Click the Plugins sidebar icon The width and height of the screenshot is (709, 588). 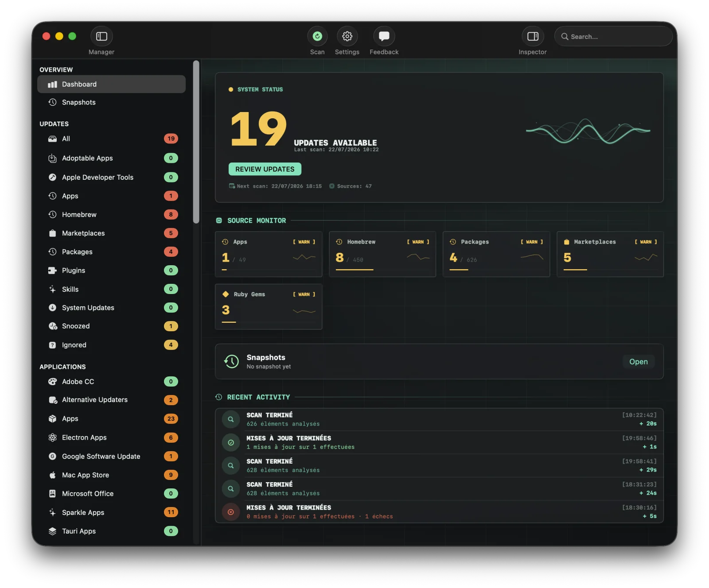[52, 270]
